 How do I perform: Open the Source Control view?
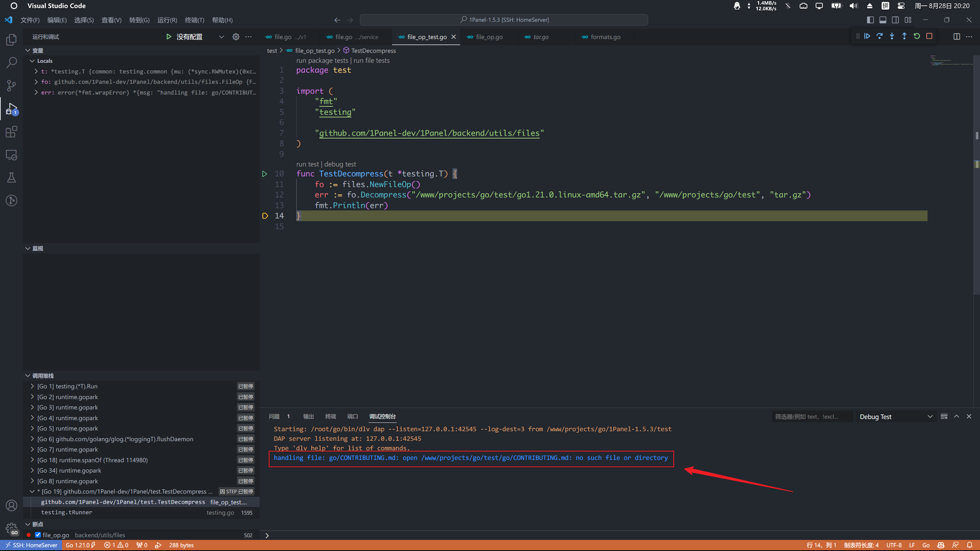click(x=11, y=85)
